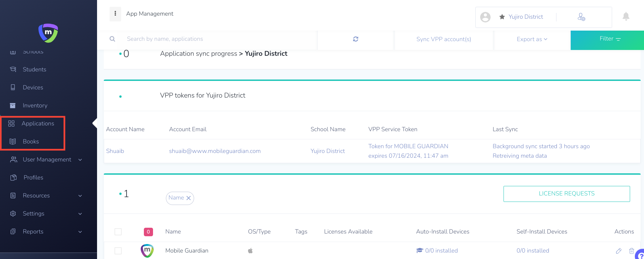Click the Students icon in the sidebar

13,69
